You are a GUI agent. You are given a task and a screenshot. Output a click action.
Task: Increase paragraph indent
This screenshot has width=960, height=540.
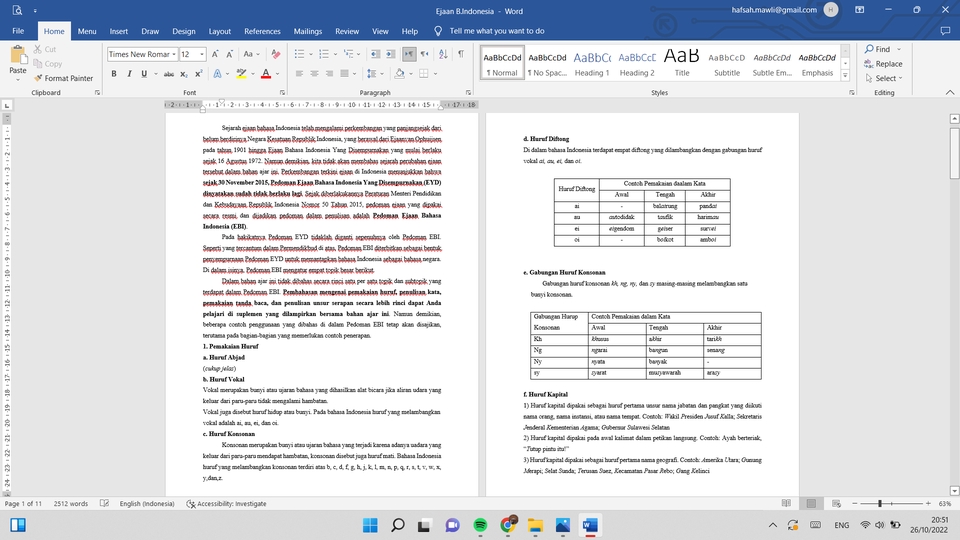coord(390,54)
